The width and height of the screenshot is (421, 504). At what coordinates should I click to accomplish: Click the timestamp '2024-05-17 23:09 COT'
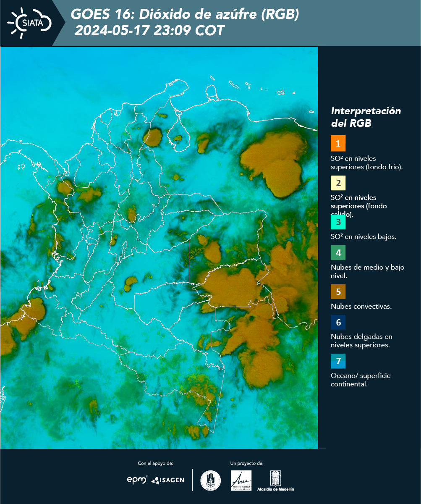coord(149,31)
